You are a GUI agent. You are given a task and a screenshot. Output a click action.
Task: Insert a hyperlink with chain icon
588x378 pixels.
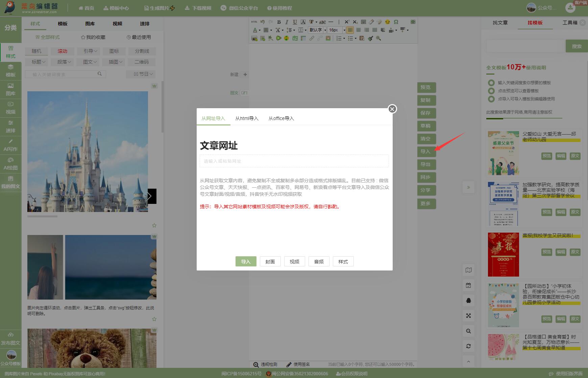coord(312,38)
